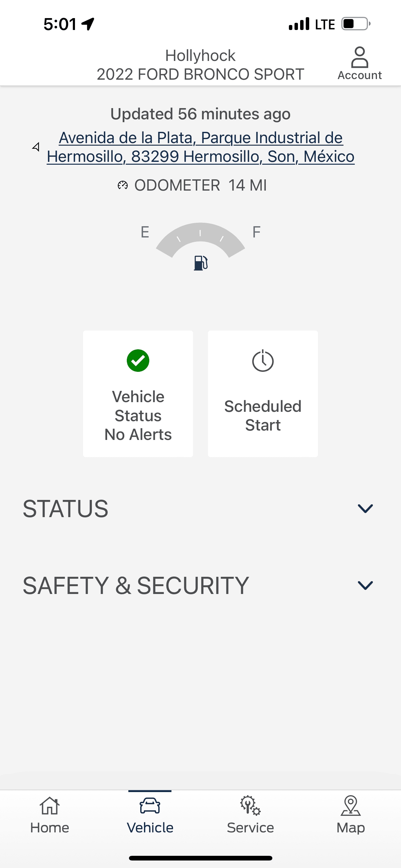The width and height of the screenshot is (401, 868).
Task: Open the Service wrench and gears icon
Action: [250, 806]
